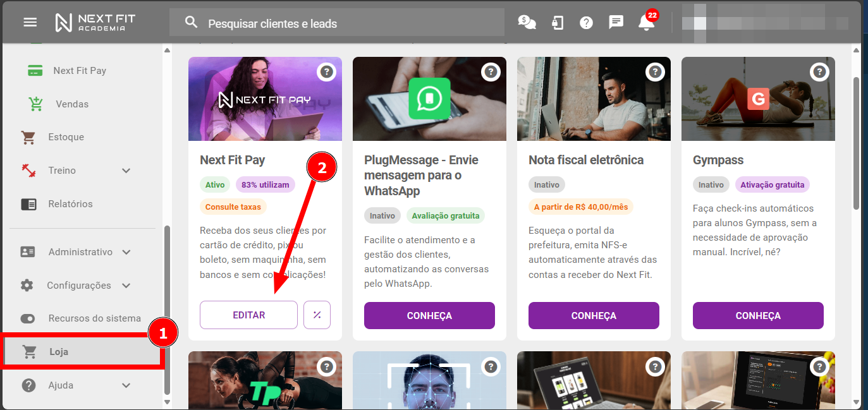Click the Ajuda question mark icon

(28, 385)
